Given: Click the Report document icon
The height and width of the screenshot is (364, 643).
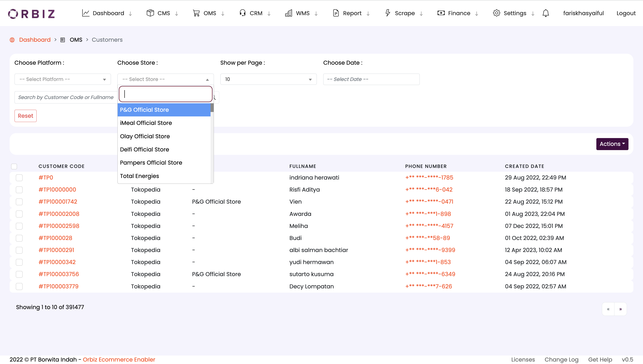Looking at the screenshot, I should click(x=336, y=13).
